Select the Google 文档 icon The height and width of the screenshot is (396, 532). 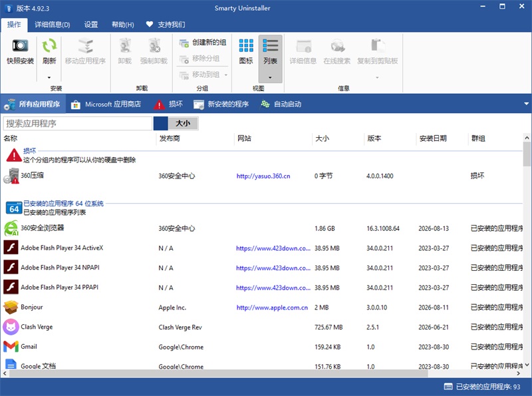[11, 364]
